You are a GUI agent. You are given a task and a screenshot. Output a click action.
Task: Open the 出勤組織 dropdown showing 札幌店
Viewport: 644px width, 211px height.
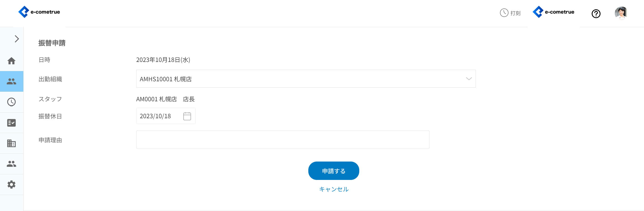300,79
